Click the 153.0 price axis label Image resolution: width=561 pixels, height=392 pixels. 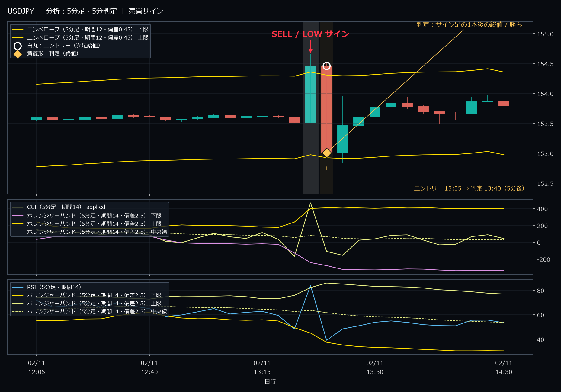(545, 154)
